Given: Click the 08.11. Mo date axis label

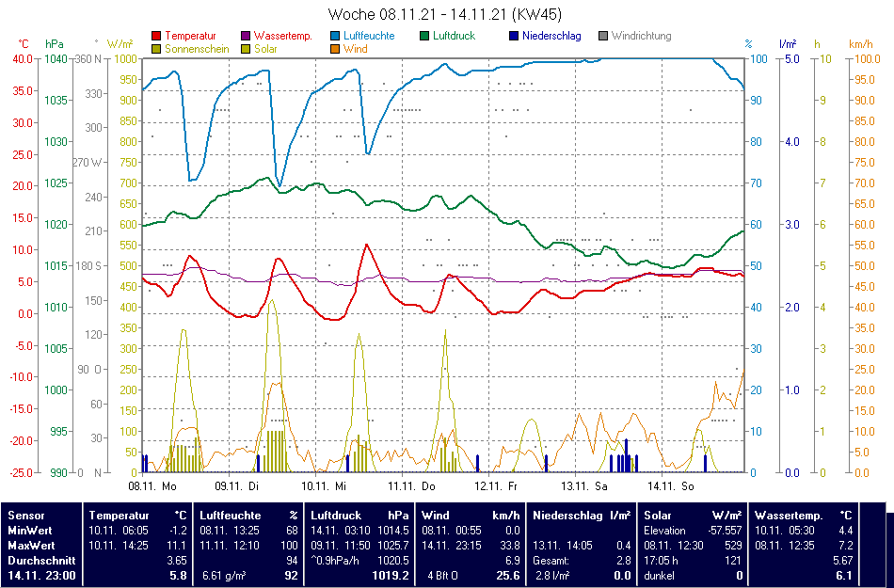Looking at the screenshot, I should click(152, 486).
